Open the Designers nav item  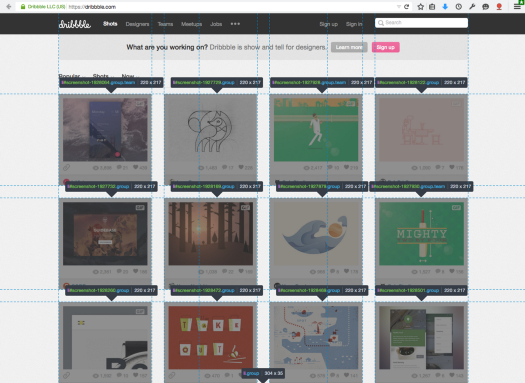(x=137, y=24)
